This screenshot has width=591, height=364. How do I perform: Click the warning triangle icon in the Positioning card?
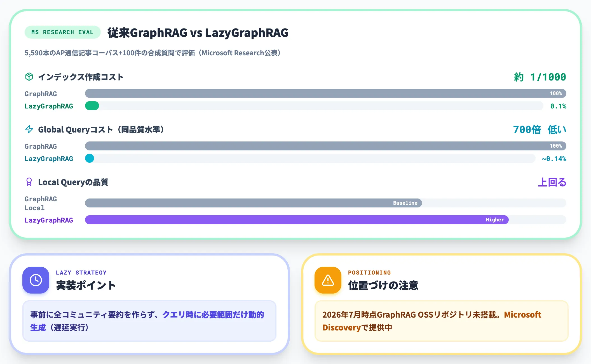[328, 280]
